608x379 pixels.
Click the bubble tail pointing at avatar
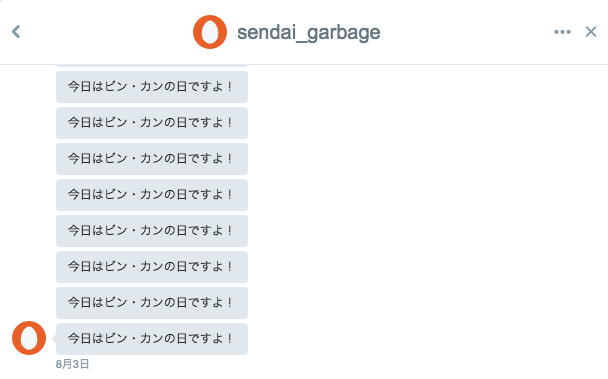pyautogui.click(x=54, y=338)
